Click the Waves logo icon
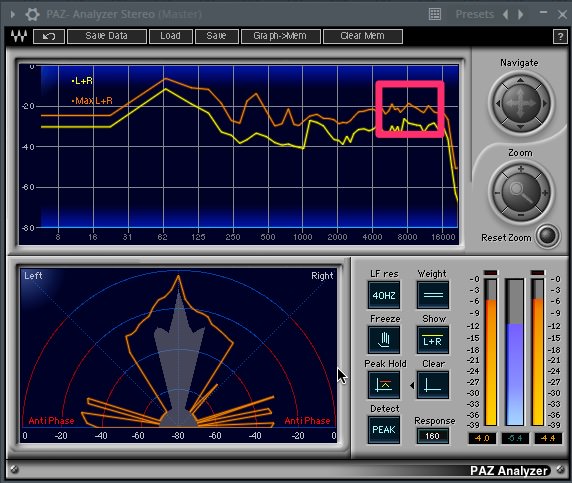 (x=19, y=36)
